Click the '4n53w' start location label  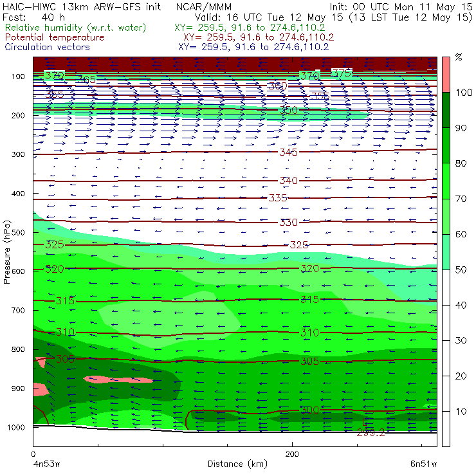[x=46, y=464]
